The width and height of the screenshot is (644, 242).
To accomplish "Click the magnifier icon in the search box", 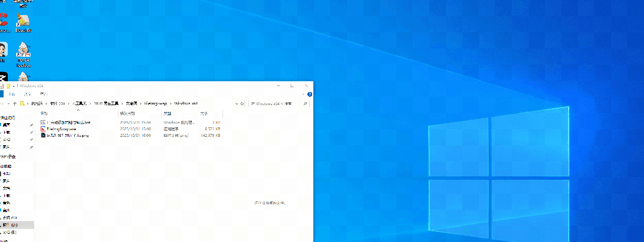I will [307, 103].
